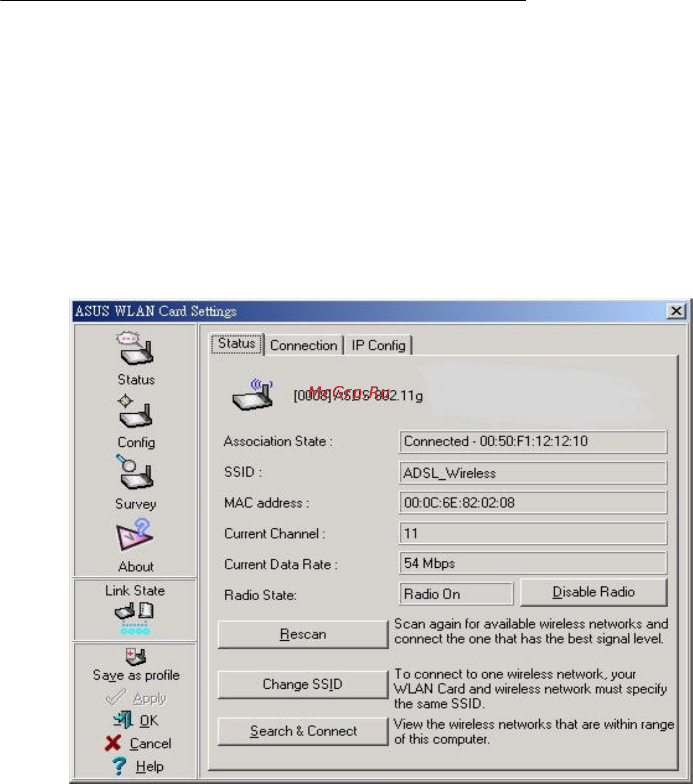The image size is (693, 784).
Task: Open the Survey section in the sidebar
Action: tap(135, 482)
